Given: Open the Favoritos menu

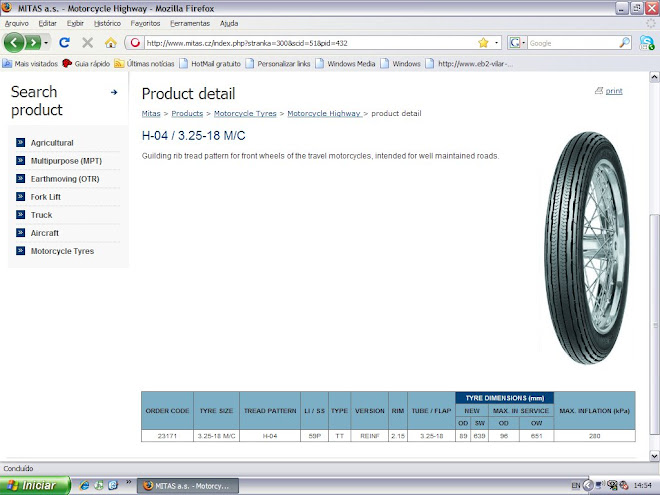Looking at the screenshot, I should pyautogui.click(x=145, y=24).
